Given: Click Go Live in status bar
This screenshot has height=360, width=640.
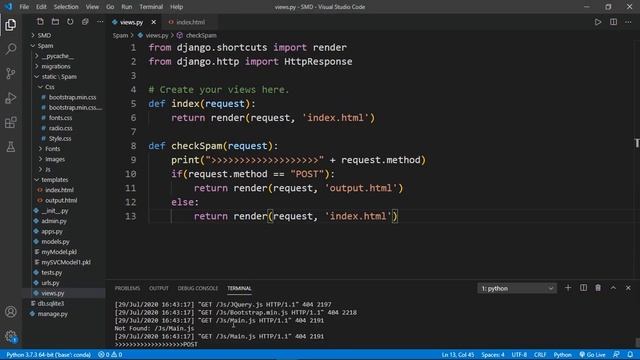Looking at the screenshot, I should tap(592, 355).
